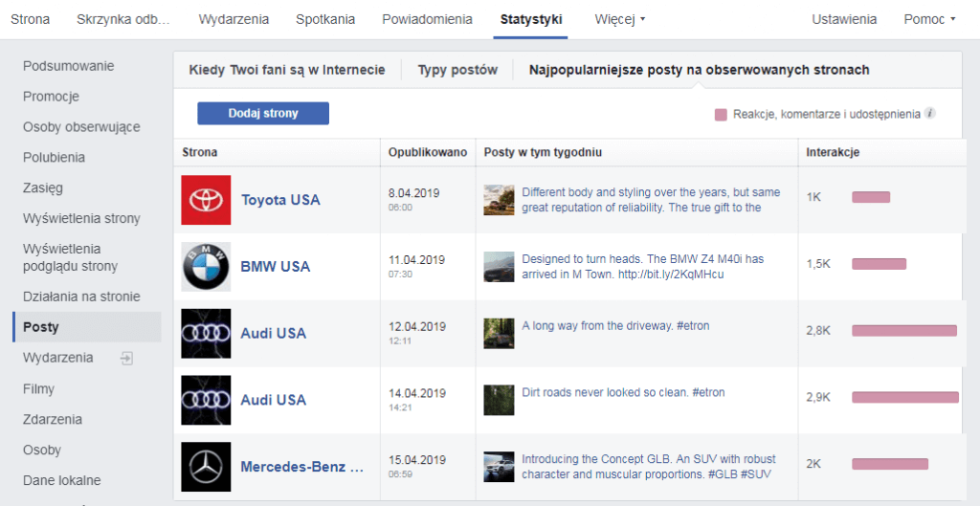Open 'Introducing the Concept GLB' post text
The height and width of the screenshot is (506, 980).
(x=649, y=467)
